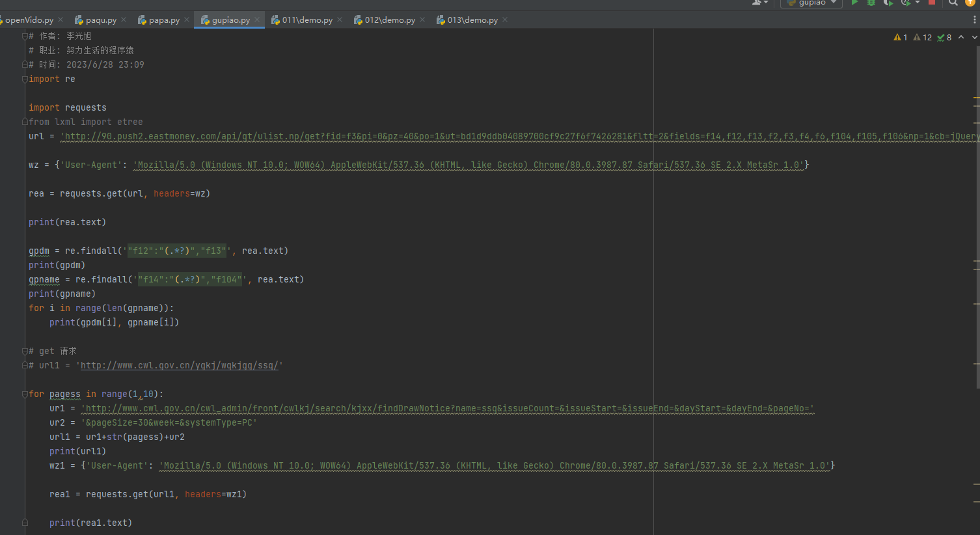Open the eastmoney URL link in code

coord(521,136)
